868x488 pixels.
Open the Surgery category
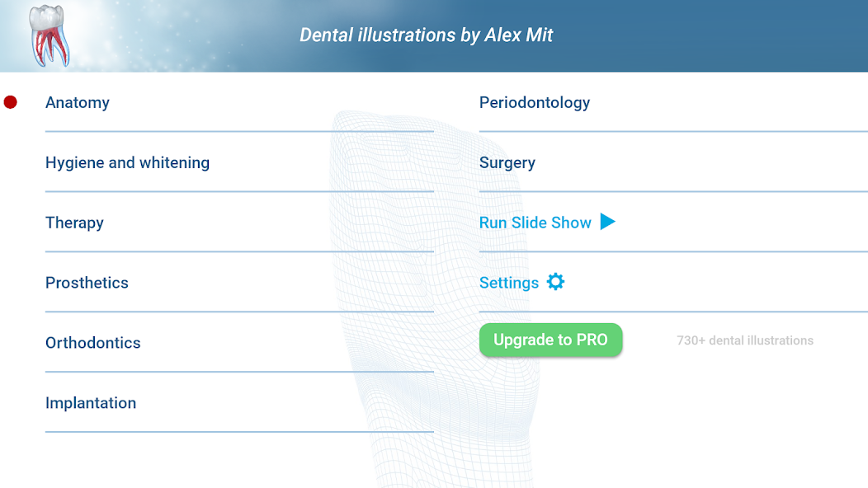pyautogui.click(x=507, y=162)
